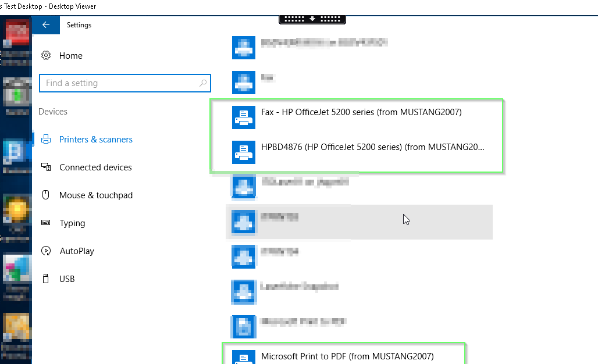Open Mouse & touchpad settings

pyautogui.click(x=96, y=195)
